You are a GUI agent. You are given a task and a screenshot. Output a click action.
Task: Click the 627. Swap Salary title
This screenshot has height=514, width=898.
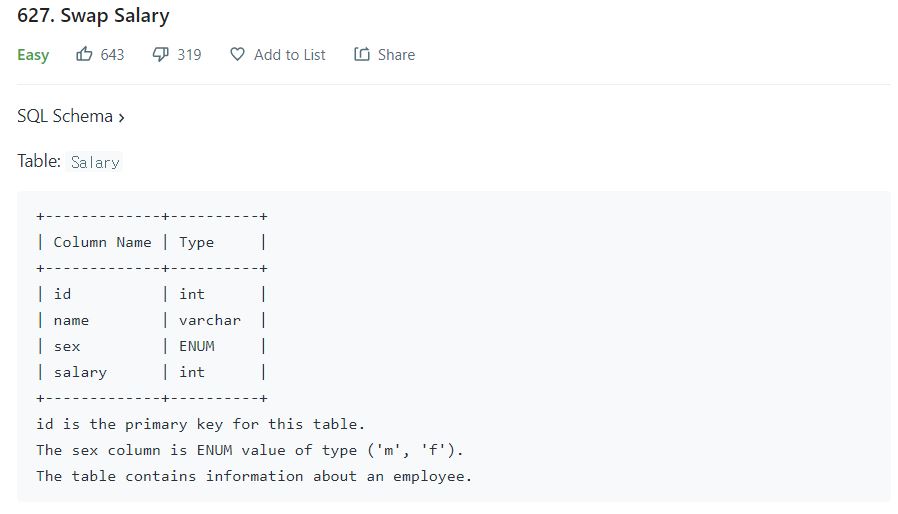(x=93, y=15)
